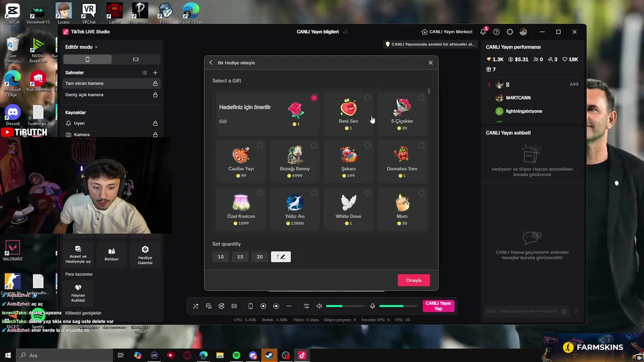Open the AI tool in toolbar
The image size is (644, 362).
(221, 306)
